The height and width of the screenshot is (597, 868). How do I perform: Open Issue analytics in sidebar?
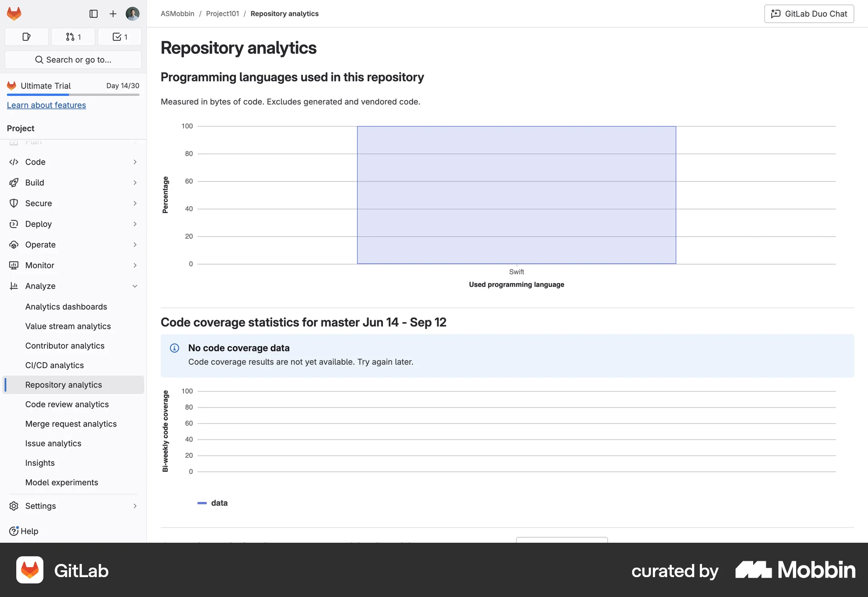53,443
